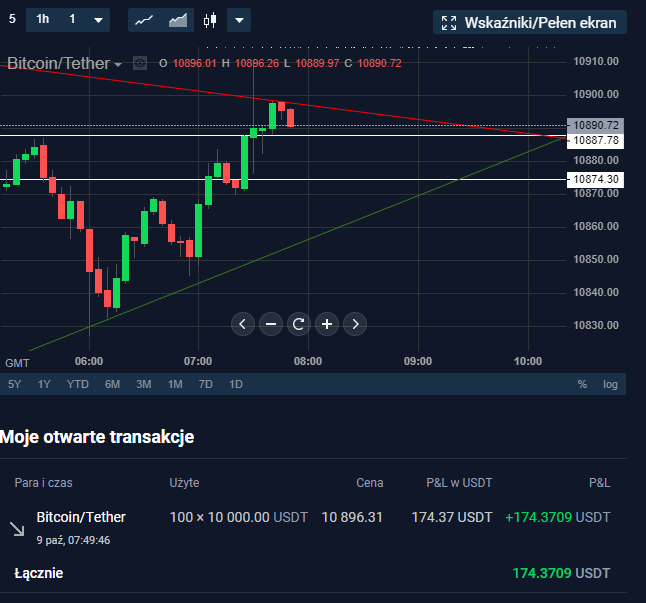Screen dimensions: 646x603
Task: Reset the chart view with refresh icon
Action: pyautogui.click(x=299, y=324)
